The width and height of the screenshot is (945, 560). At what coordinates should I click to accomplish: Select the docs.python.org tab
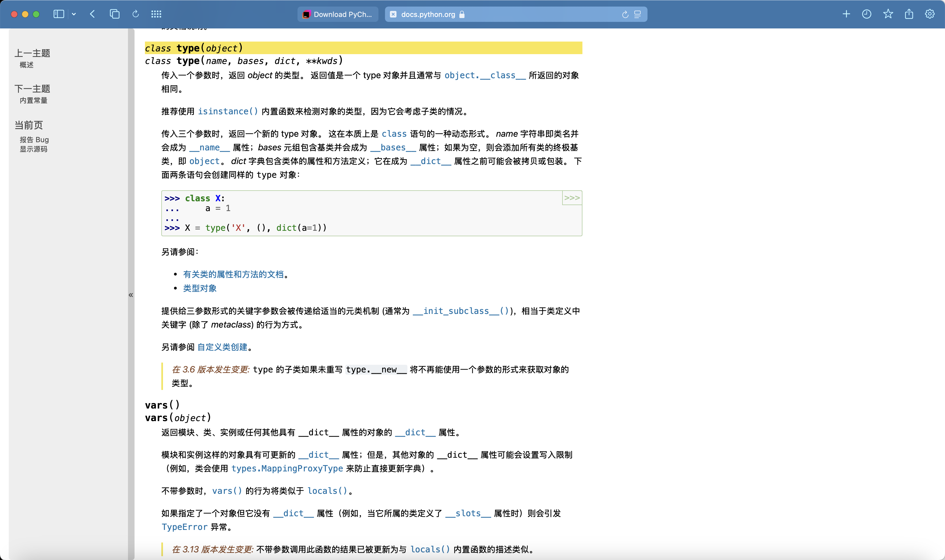(516, 14)
